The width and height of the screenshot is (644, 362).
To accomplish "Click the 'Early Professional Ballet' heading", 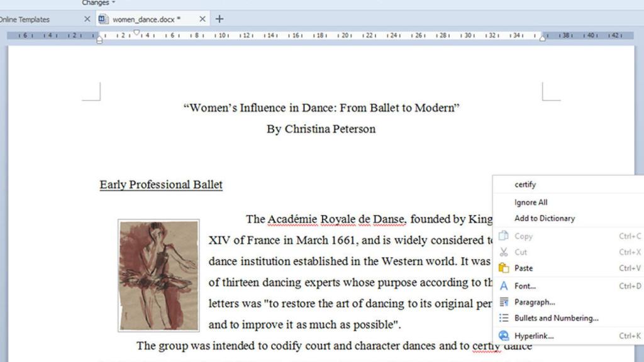I will (161, 185).
